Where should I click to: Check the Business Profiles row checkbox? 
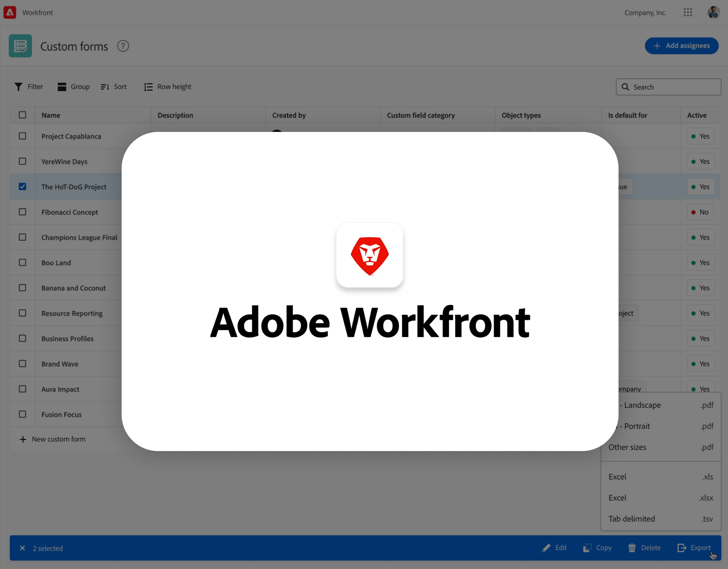click(x=22, y=338)
